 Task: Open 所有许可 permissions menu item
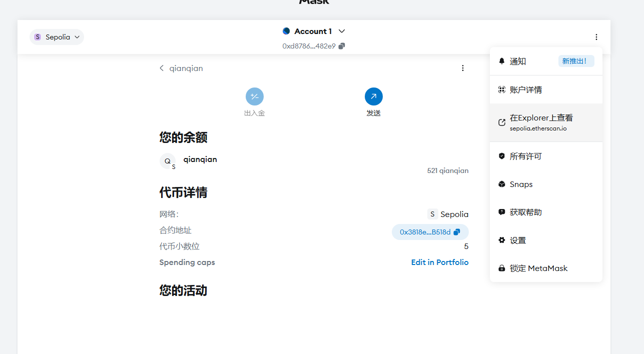(x=546, y=156)
